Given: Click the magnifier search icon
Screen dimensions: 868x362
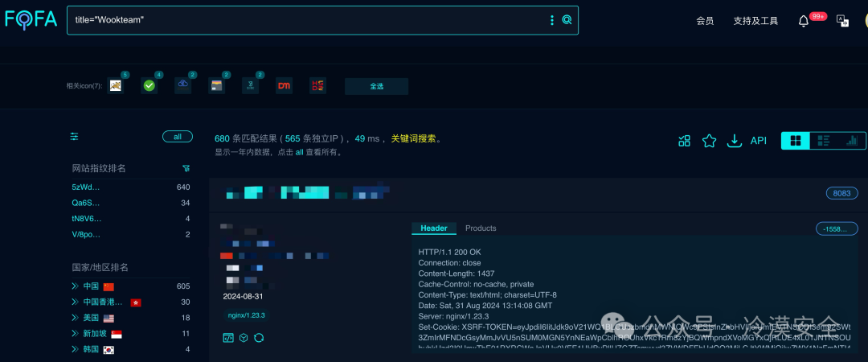Looking at the screenshot, I should pos(567,20).
